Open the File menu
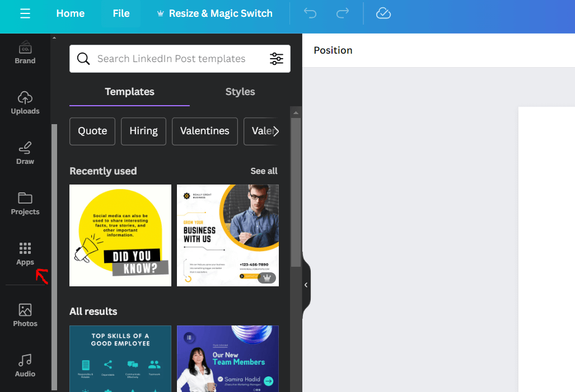This screenshot has height=392, width=575. 121,13
